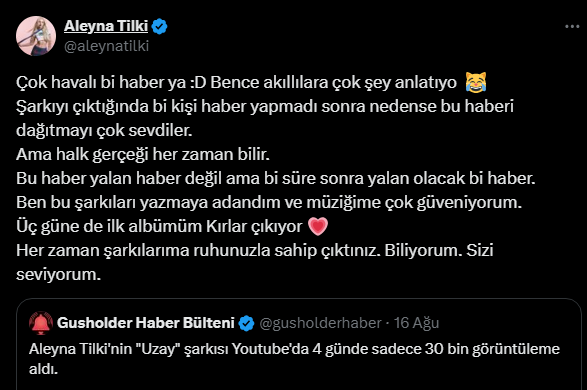Viewport: 587px width, 390px height.
Task: Click the pink heart emoji after Kırlar çıkıyor
Action: [x=318, y=226]
